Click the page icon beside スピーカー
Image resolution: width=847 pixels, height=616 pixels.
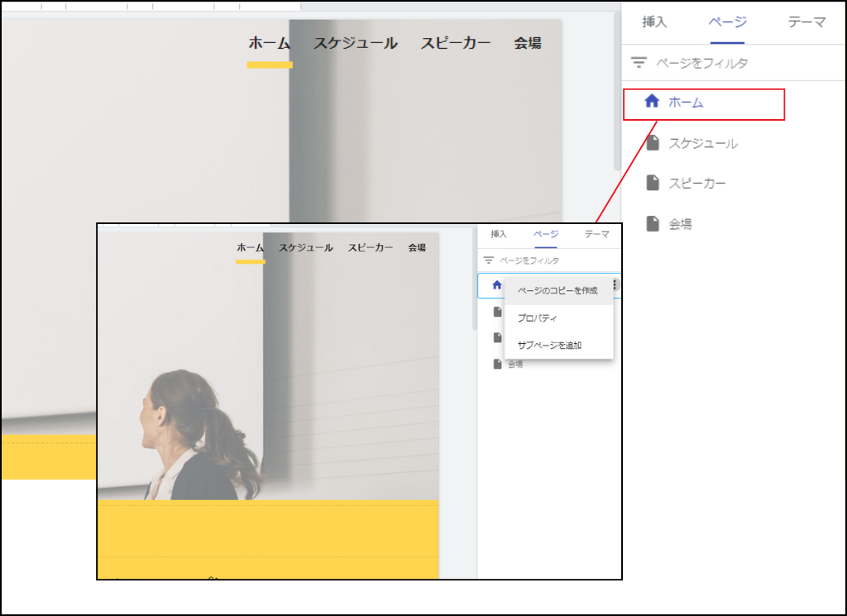654,184
